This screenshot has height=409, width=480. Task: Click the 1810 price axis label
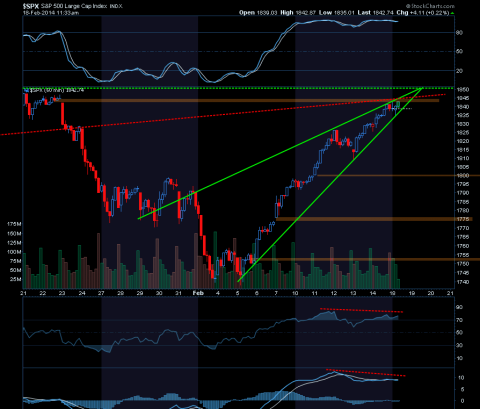463,158
